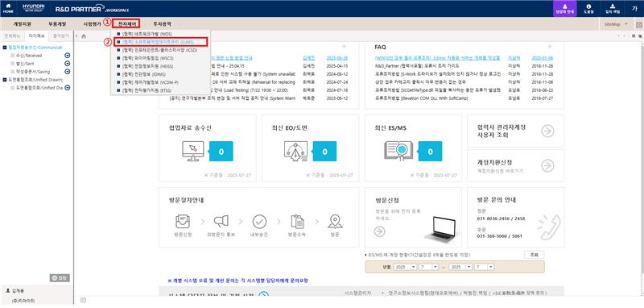Click arrow icon beside 수신/Received
Image resolution: width=644 pixels, height=308 pixels.
click(x=68, y=55)
